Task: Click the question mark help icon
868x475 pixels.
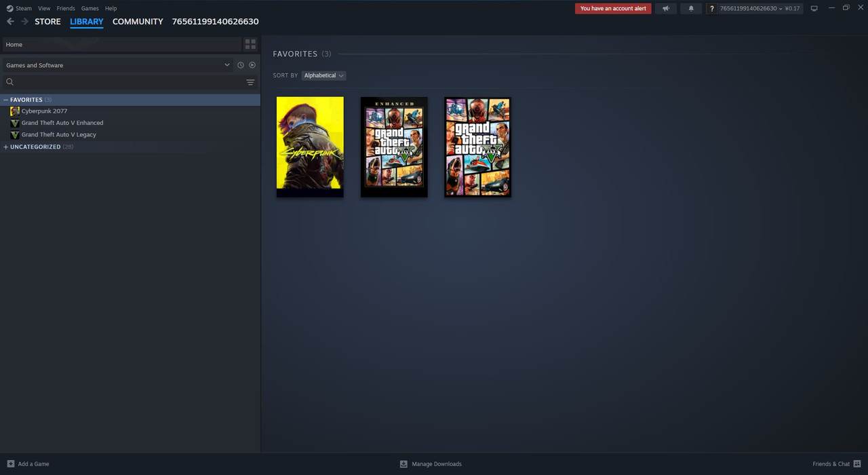Action: pos(711,8)
